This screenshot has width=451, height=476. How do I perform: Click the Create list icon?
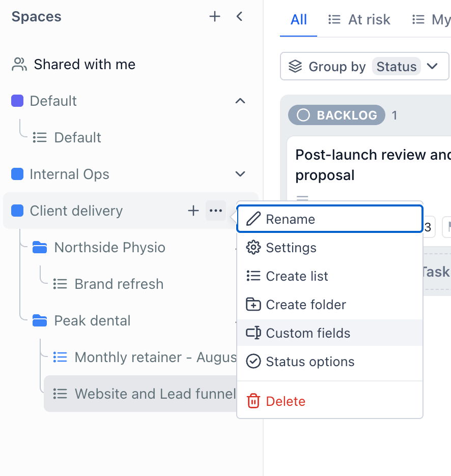pos(253,276)
